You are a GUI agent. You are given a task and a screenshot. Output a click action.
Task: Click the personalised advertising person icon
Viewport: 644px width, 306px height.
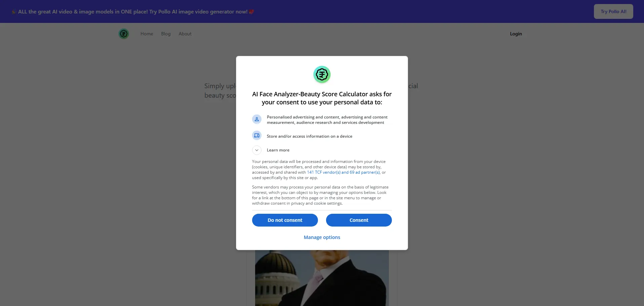tap(257, 119)
